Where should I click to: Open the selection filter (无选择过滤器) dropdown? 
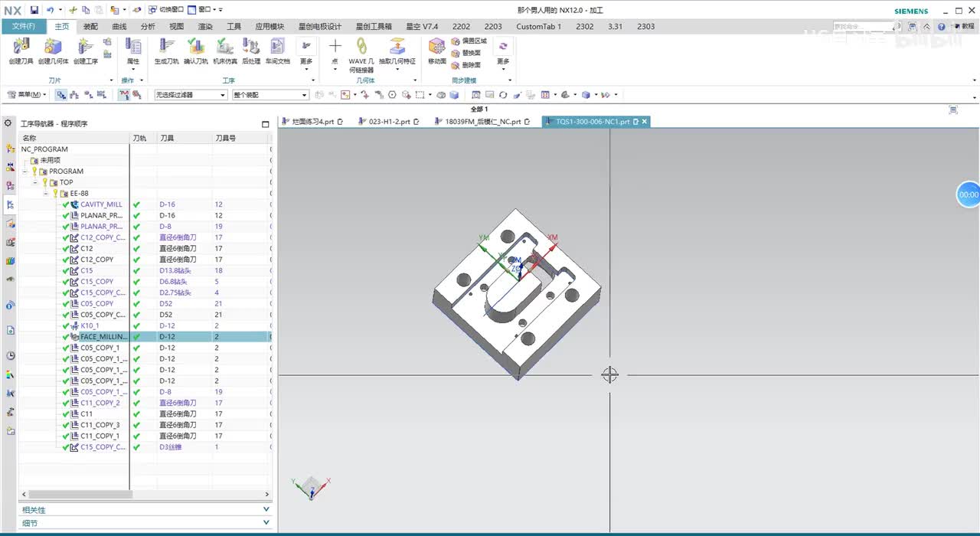point(191,95)
